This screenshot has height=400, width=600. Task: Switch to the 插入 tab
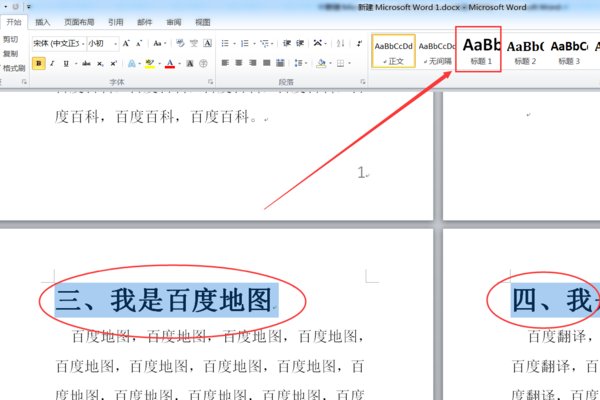(x=42, y=22)
